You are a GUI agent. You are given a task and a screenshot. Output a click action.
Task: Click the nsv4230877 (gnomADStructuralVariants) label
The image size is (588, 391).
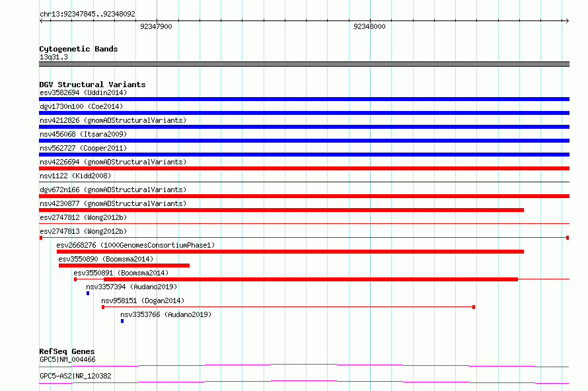(x=113, y=203)
